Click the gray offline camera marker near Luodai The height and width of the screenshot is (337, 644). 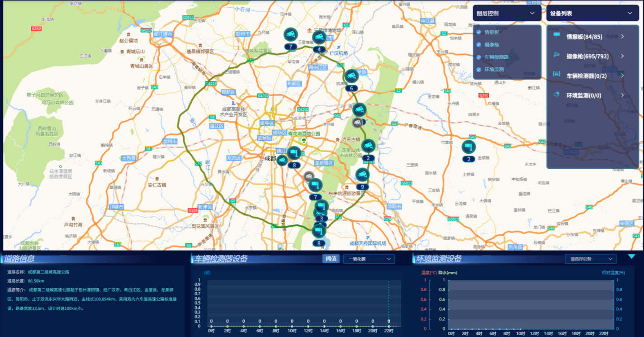click(x=357, y=122)
